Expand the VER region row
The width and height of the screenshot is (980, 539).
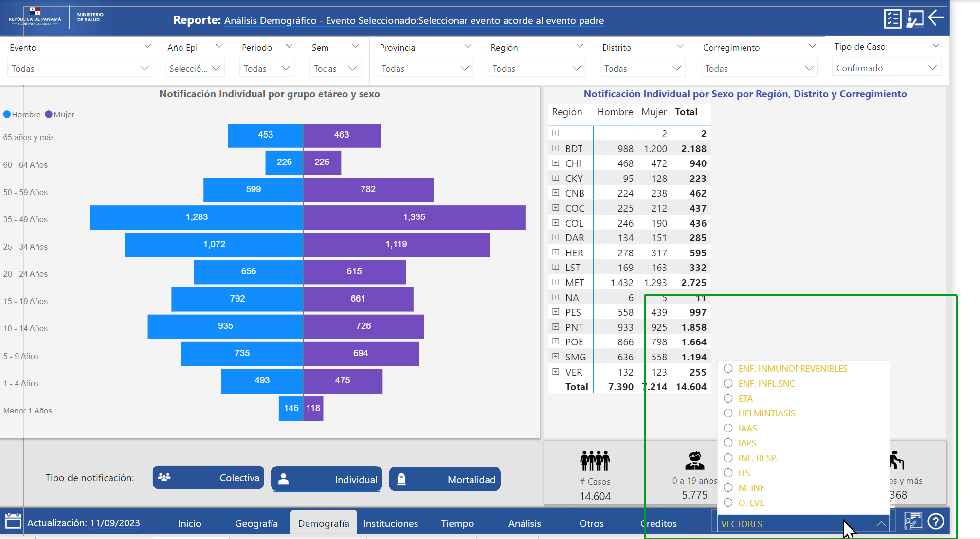(x=556, y=371)
